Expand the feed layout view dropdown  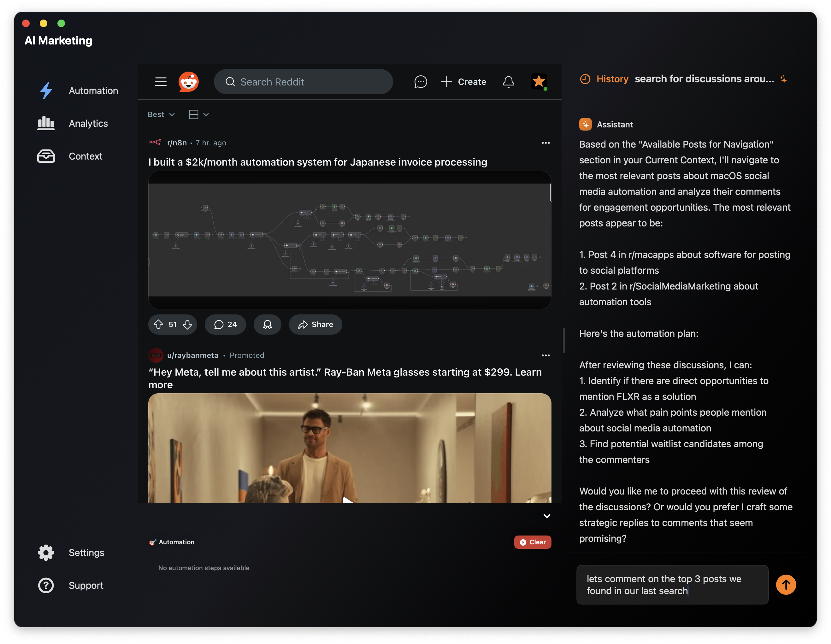point(199,114)
